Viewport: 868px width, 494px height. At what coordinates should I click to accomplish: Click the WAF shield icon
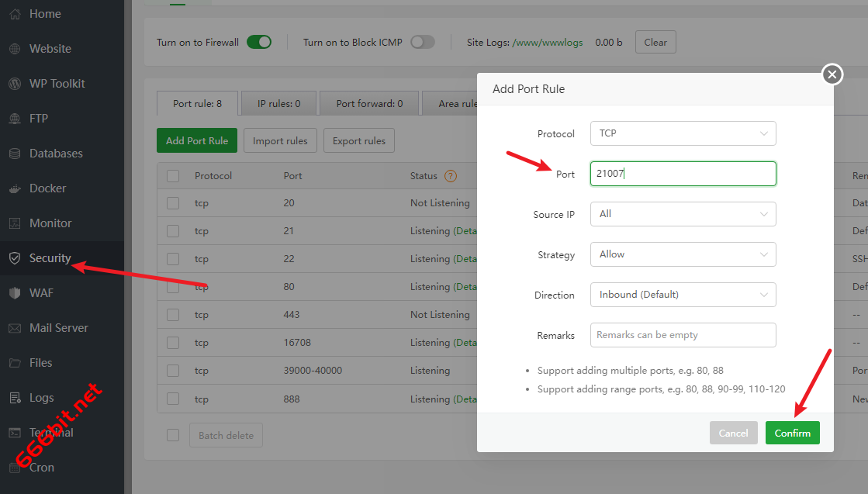click(x=15, y=293)
